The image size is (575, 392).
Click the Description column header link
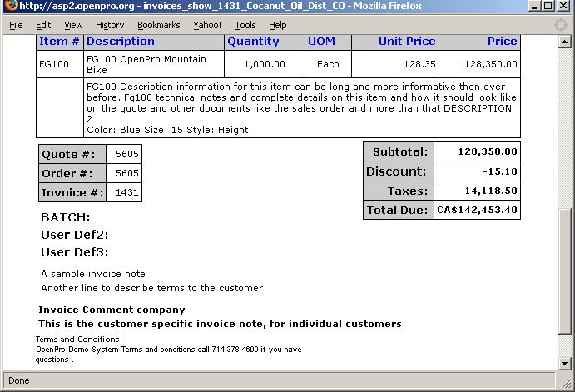pos(120,41)
